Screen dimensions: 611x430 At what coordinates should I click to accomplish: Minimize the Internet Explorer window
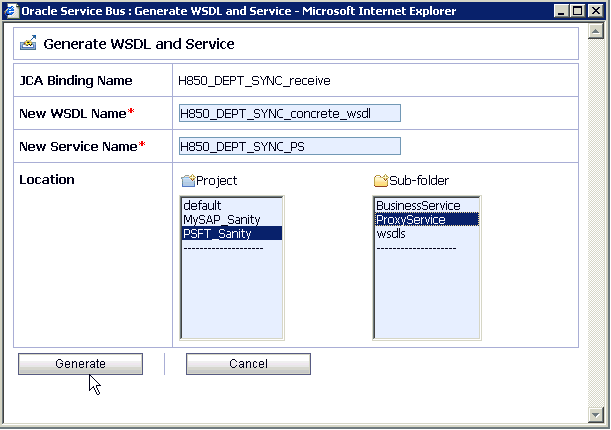pos(561,11)
